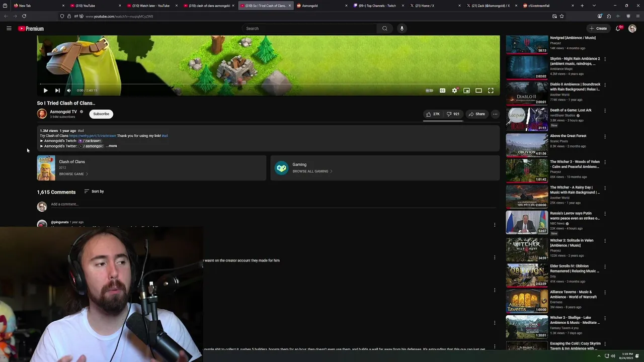Open options menu for @pinguinata comment
This screenshot has height=362, width=644.
click(x=495, y=225)
